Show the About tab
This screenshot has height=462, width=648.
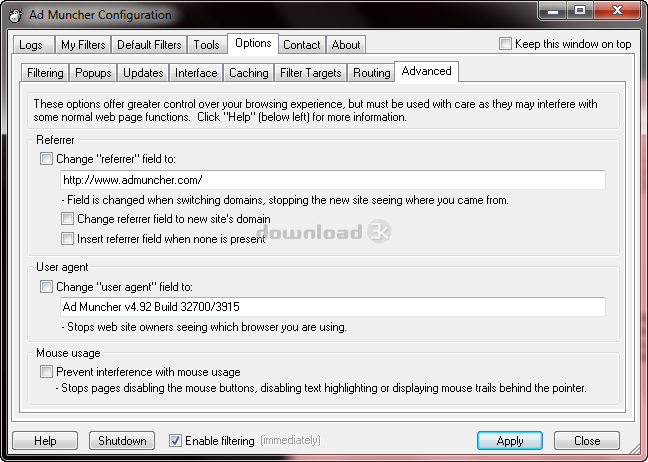point(346,45)
